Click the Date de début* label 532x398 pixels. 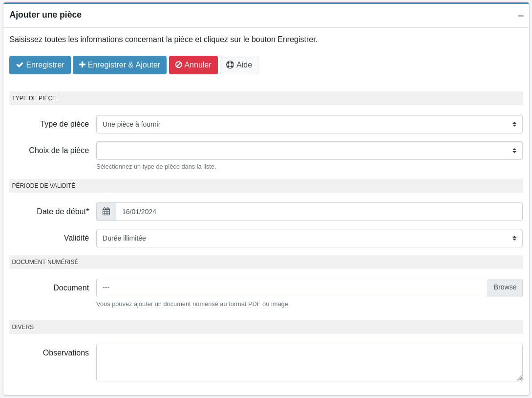coord(63,212)
